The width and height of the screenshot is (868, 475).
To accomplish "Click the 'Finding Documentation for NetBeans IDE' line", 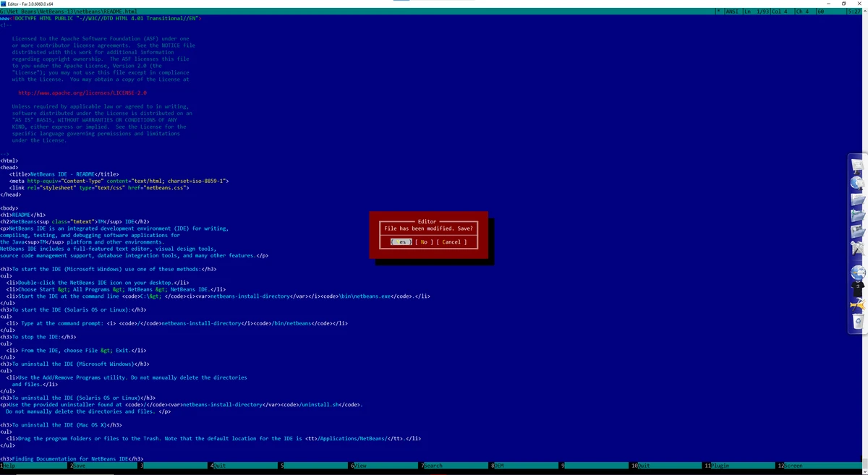I will point(72,458).
